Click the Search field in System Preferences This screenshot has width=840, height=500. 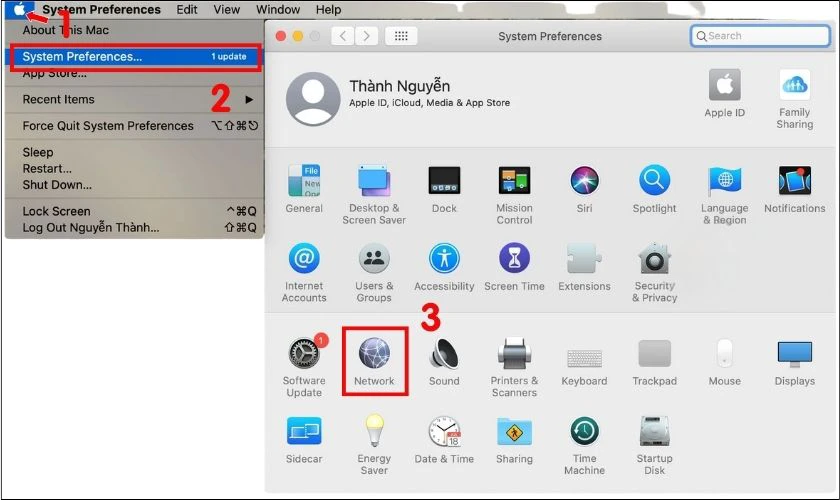(760, 36)
